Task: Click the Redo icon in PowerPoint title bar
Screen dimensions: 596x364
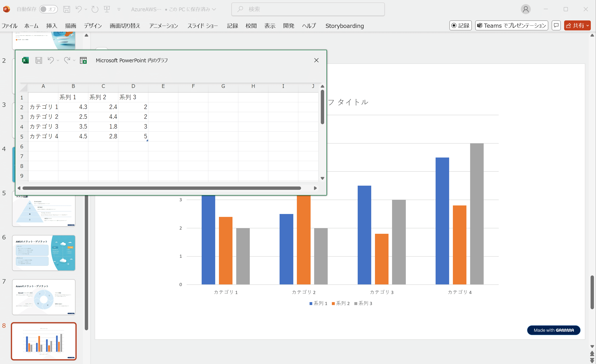Action: click(95, 9)
